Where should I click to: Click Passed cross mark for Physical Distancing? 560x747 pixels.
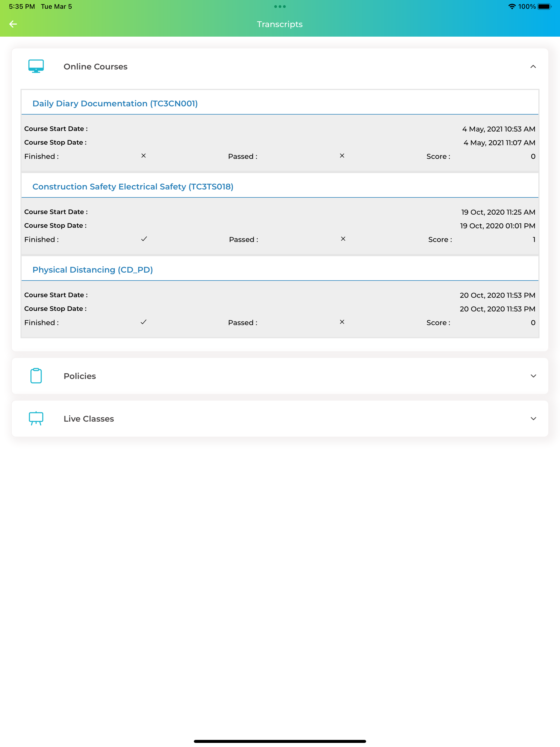pyautogui.click(x=342, y=322)
